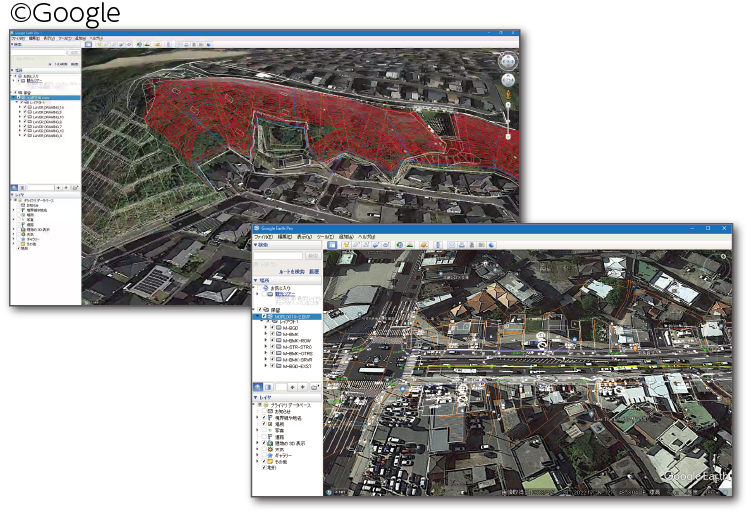The width and height of the screenshot is (751, 515).
Task: Click search input field in front window
Action: [278, 255]
